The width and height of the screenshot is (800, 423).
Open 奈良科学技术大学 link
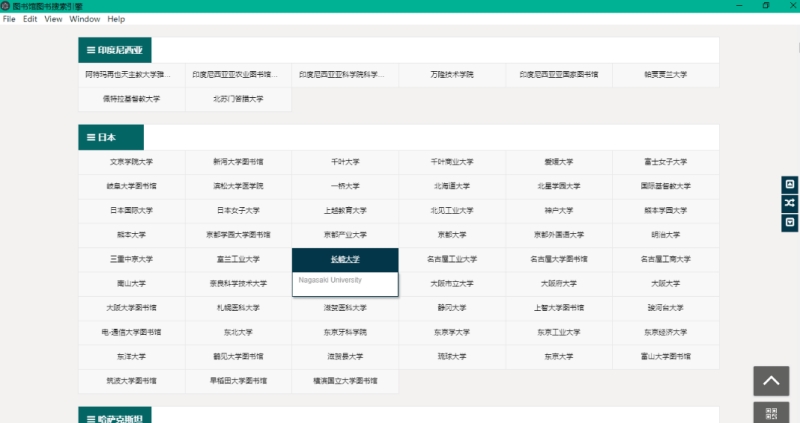coord(238,283)
